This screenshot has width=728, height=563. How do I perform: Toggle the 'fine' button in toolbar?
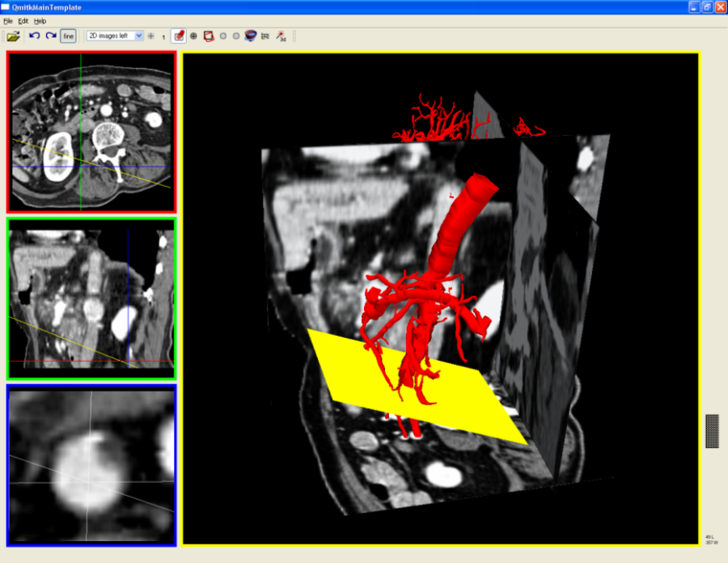pos(69,36)
